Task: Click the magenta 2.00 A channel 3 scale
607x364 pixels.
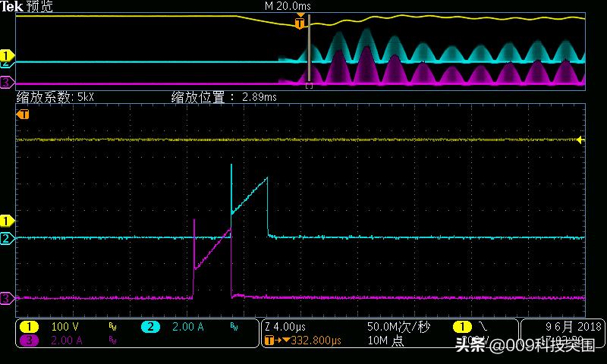Action: click(67, 340)
